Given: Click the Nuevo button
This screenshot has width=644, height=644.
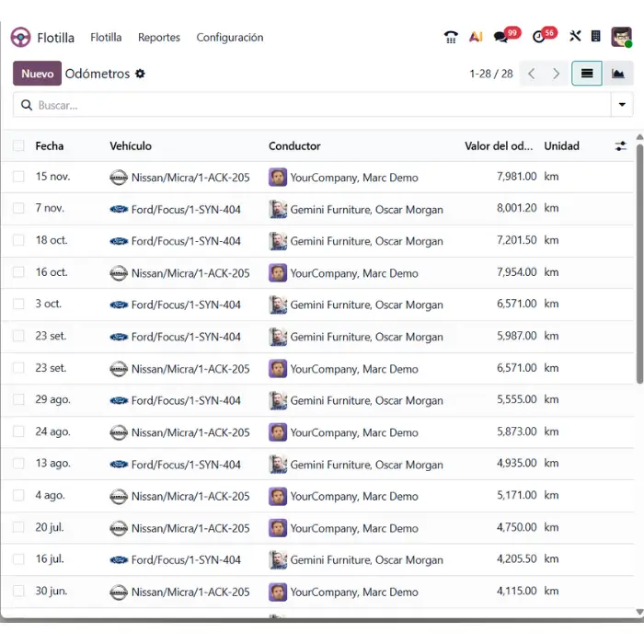Looking at the screenshot, I should [x=37, y=74].
